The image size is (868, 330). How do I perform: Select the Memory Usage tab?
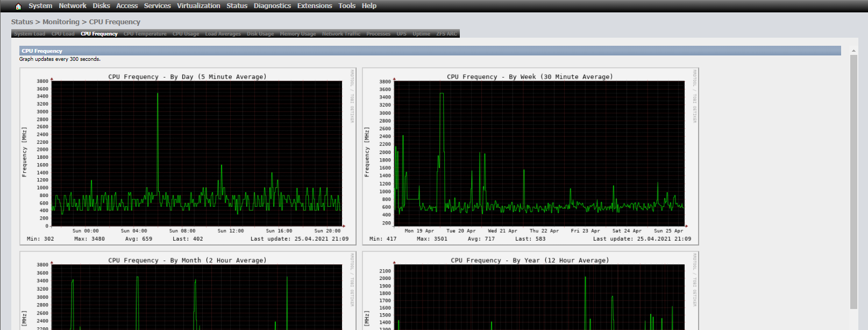pyautogui.click(x=297, y=34)
